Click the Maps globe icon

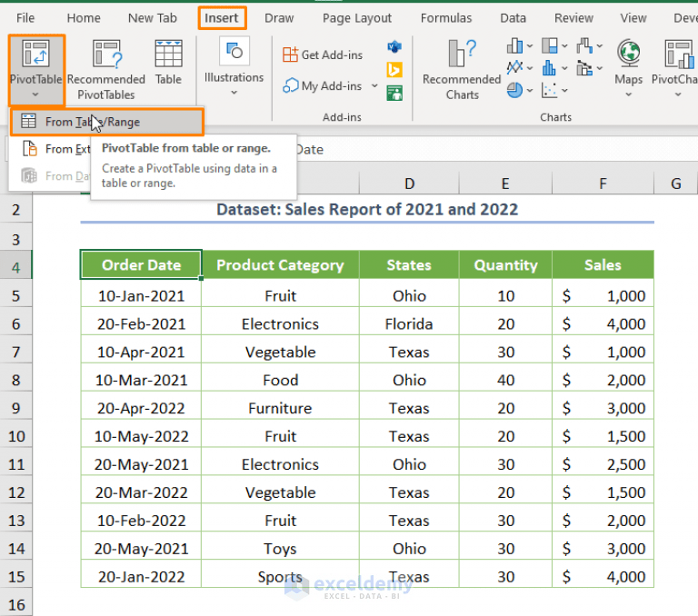(x=629, y=53)
